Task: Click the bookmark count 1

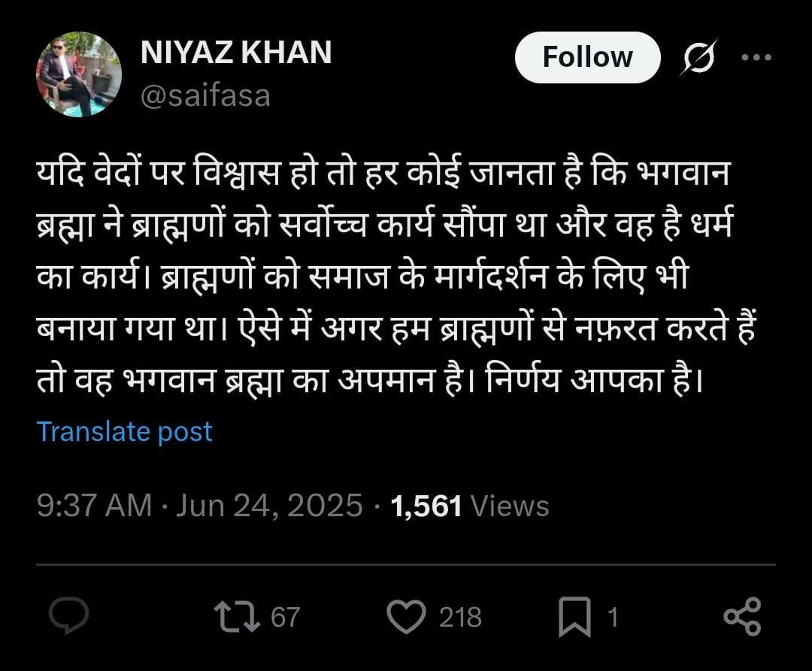Action: (612, 618)
